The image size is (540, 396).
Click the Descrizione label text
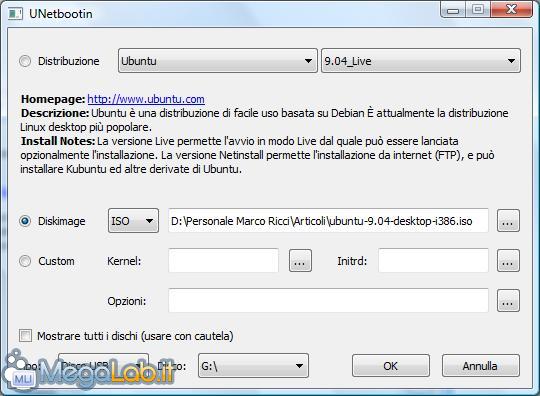[x=55, y=113]
